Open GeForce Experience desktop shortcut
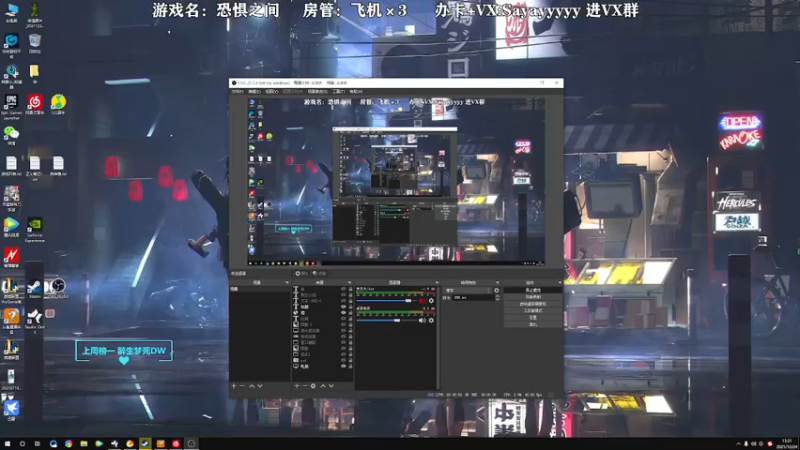The image size is (800, 450). click(x=35, y=231)
